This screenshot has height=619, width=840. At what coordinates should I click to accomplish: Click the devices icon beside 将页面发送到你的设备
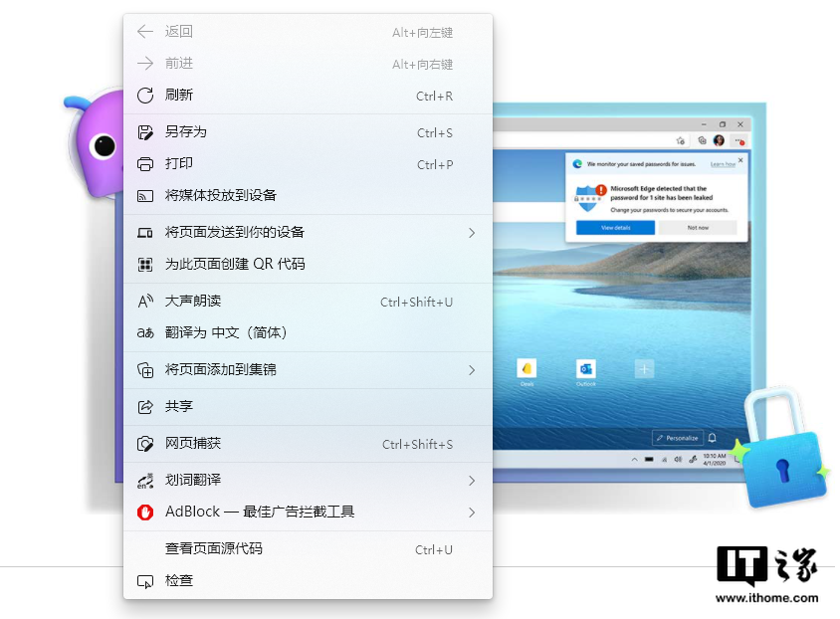pyautogui.click(x=145, y=233)
